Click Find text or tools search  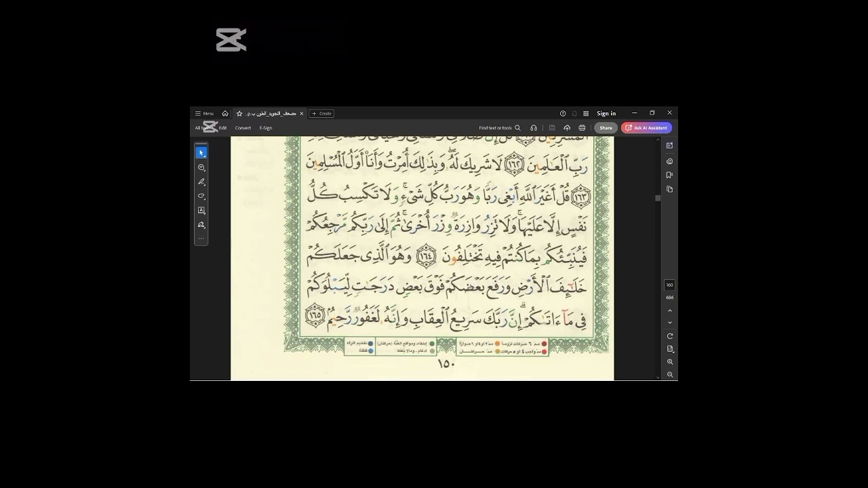click(500, 127)
